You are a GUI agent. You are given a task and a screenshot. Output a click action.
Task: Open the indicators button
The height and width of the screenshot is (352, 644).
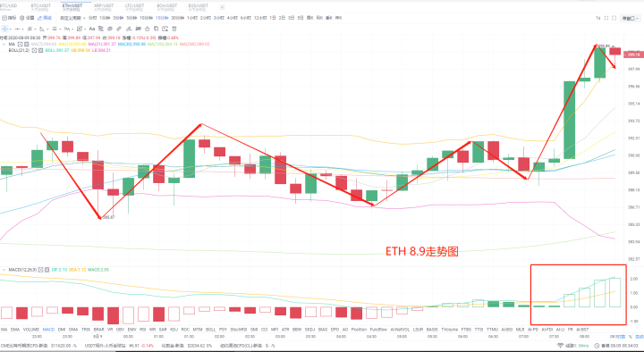point(9,18)
